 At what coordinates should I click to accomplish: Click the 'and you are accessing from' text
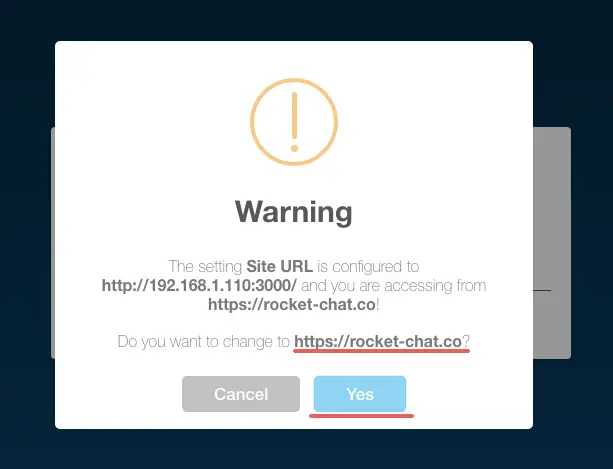pyautogui.click(x=394, y=286)
